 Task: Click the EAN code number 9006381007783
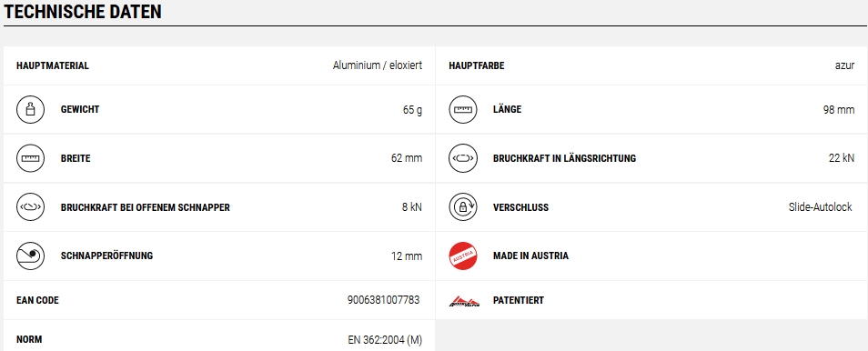click(384, 300)
